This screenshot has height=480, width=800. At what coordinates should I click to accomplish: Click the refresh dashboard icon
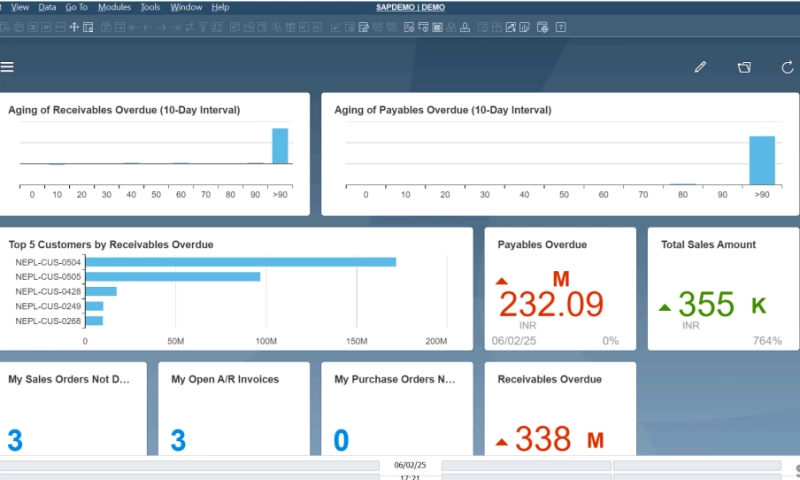pos(787,67)
